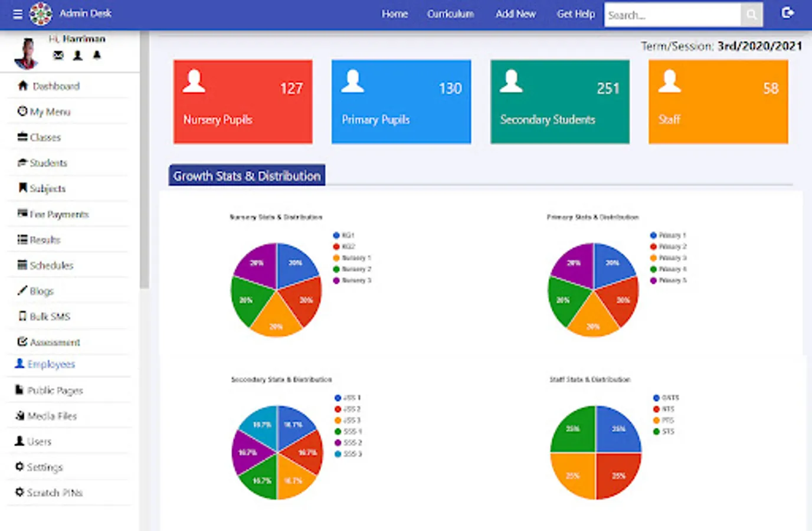Click the Admin Desk brand title
Image resolution: width=812 pixels, height=531 pixels.
coord(86,13)
